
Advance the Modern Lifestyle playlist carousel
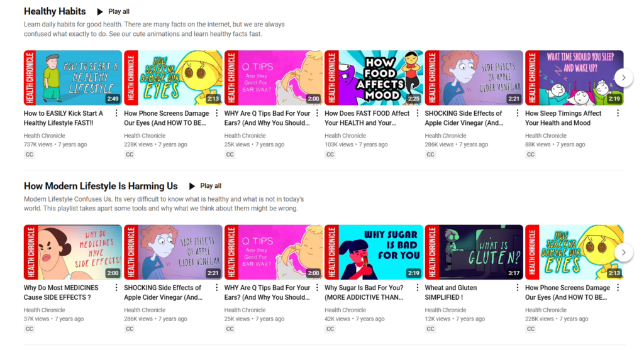(x=623, y=253)
